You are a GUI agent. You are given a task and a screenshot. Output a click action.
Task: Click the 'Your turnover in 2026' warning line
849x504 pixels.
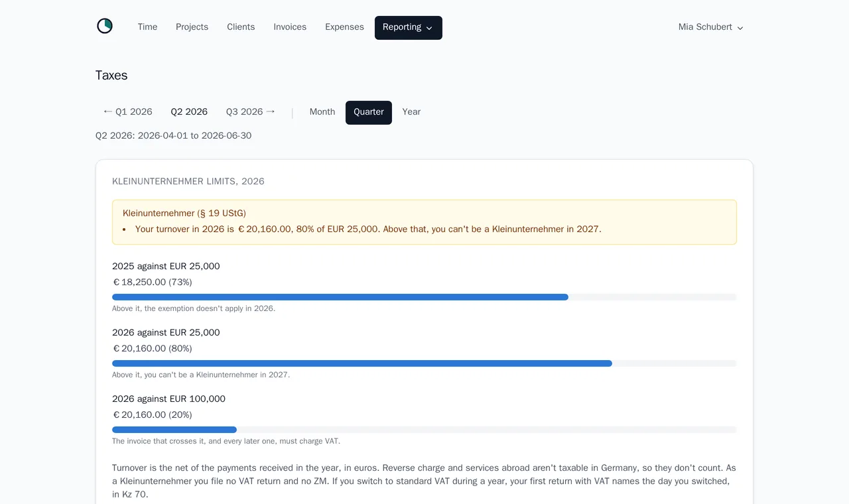tap(368, 229)
